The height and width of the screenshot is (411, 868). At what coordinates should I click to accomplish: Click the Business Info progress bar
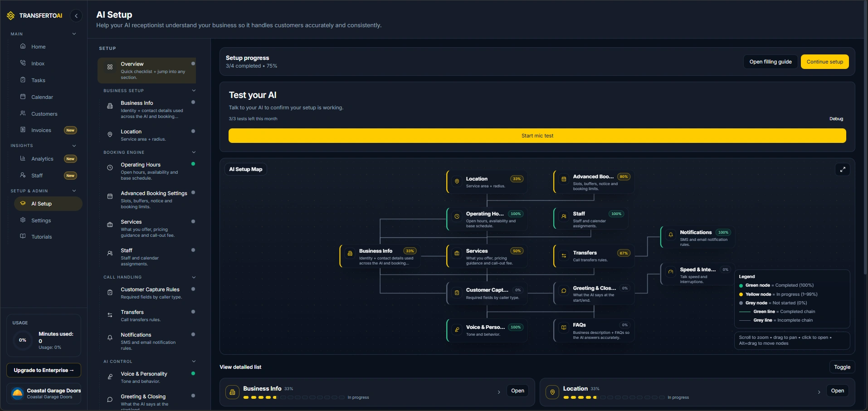[x=293, y=397]
